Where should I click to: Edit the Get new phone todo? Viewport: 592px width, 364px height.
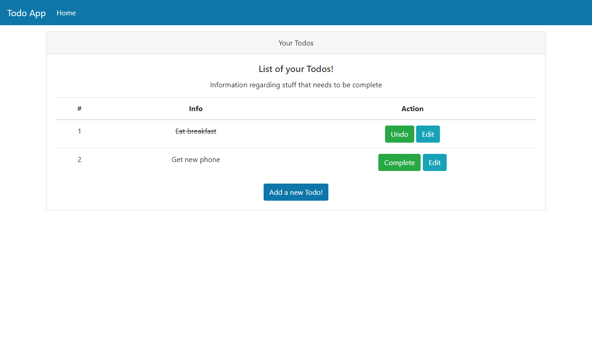click(435, 162)
